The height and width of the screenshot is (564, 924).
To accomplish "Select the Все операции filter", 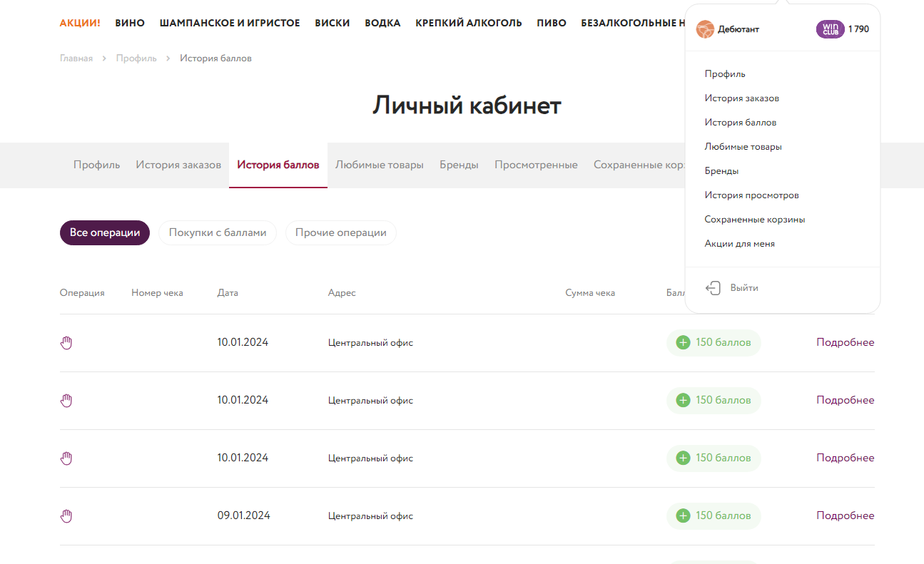I will coord(105,232).
